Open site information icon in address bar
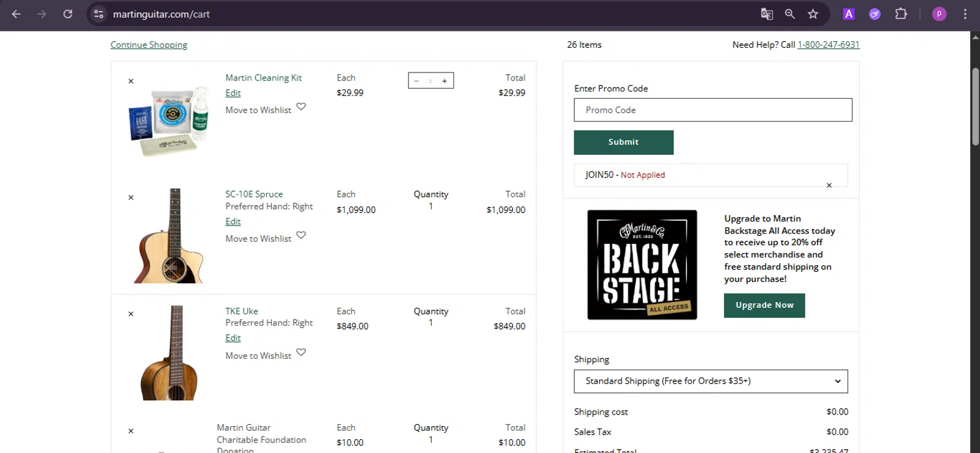 (99, 14)
